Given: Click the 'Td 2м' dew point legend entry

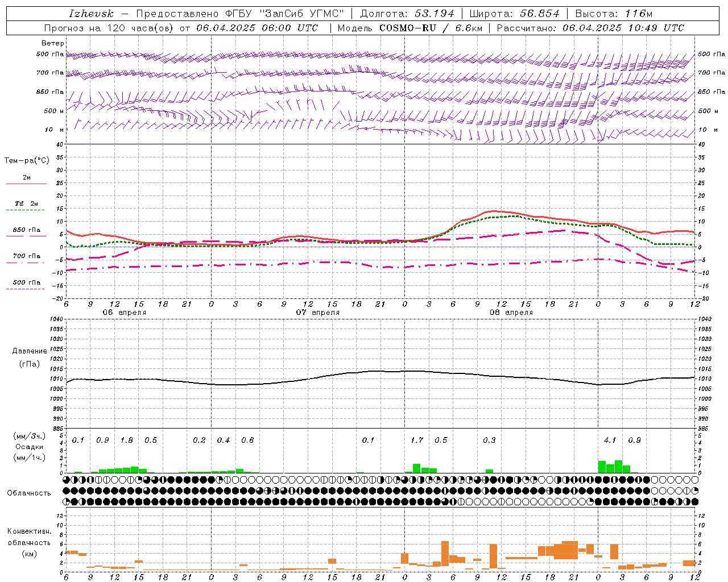Looking at the screenshot, I should [27, 203].
